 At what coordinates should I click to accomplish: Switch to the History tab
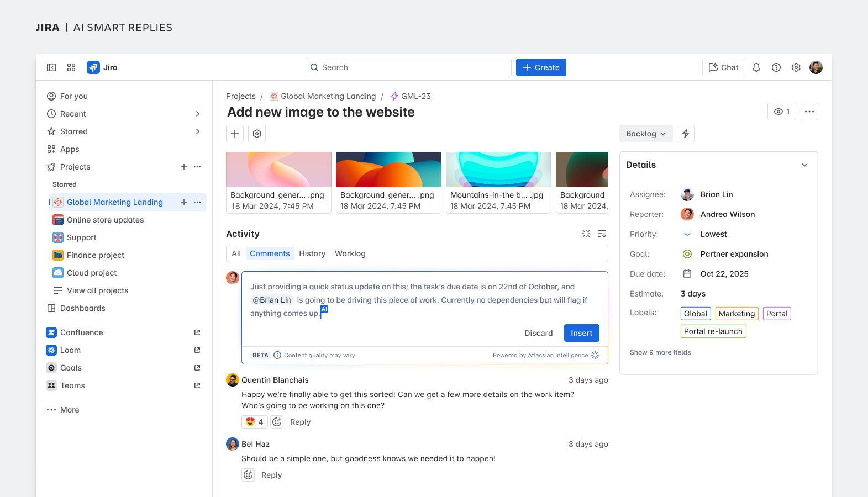tap(312, 253)
